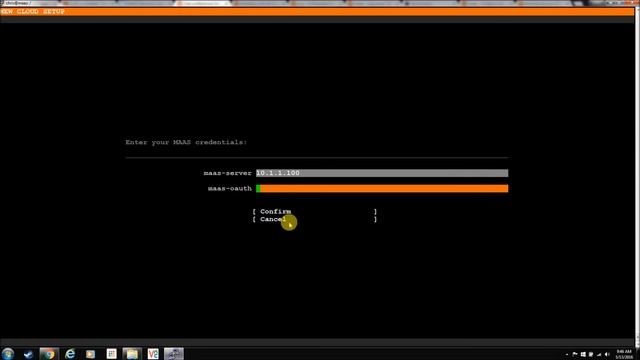Click the 'maas-oauth' label
Image resolution: width=640 pixels, height=360 pixels.
click(230, 188)
